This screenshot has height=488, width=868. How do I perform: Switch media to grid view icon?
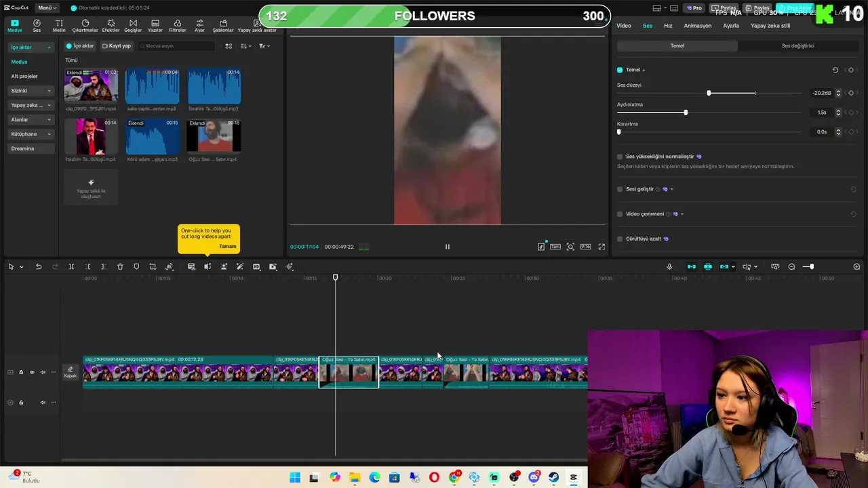229,46
